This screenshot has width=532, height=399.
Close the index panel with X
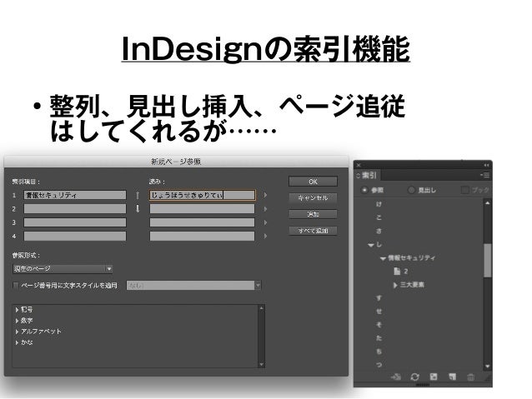(359, 165)
